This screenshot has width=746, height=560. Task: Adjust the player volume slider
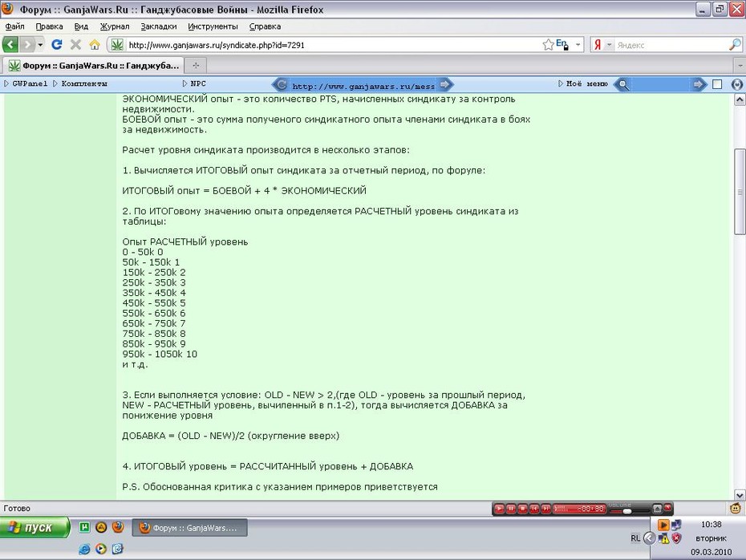[x=627, y=510]
